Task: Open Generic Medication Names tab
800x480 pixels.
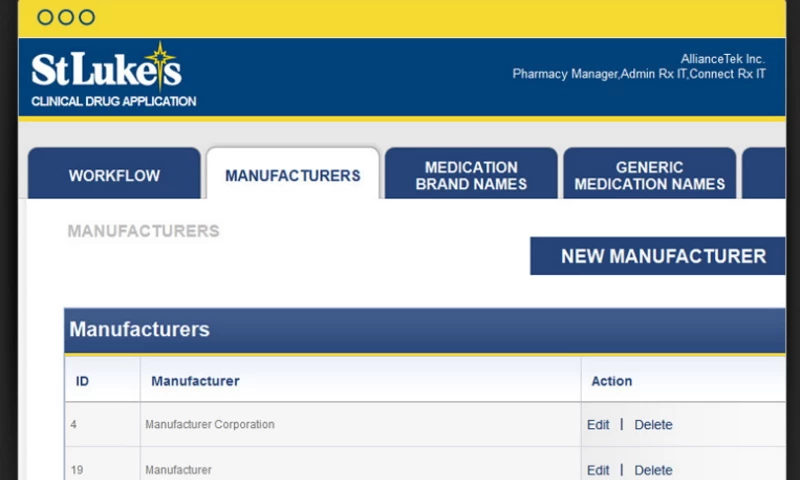Action: 649,173
